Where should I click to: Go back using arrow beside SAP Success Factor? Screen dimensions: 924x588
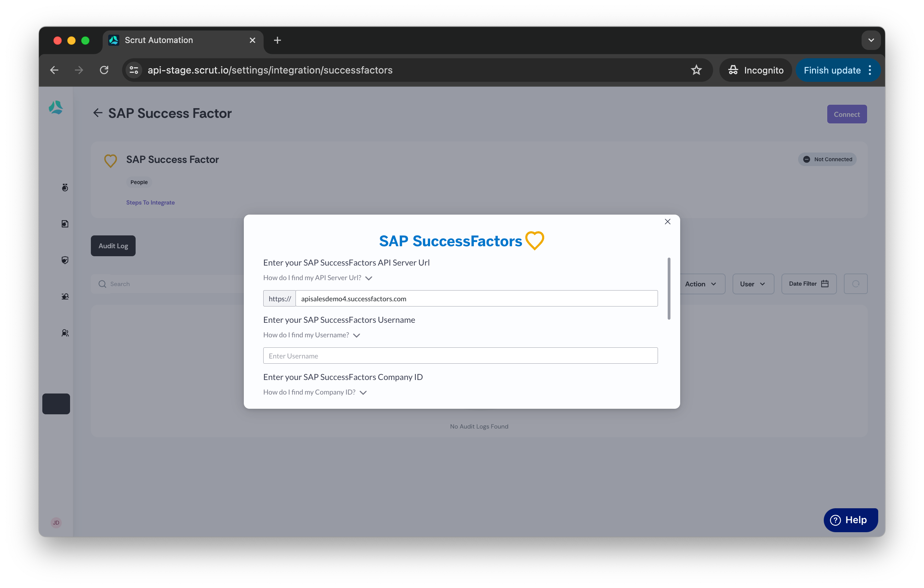pos(97,113)
